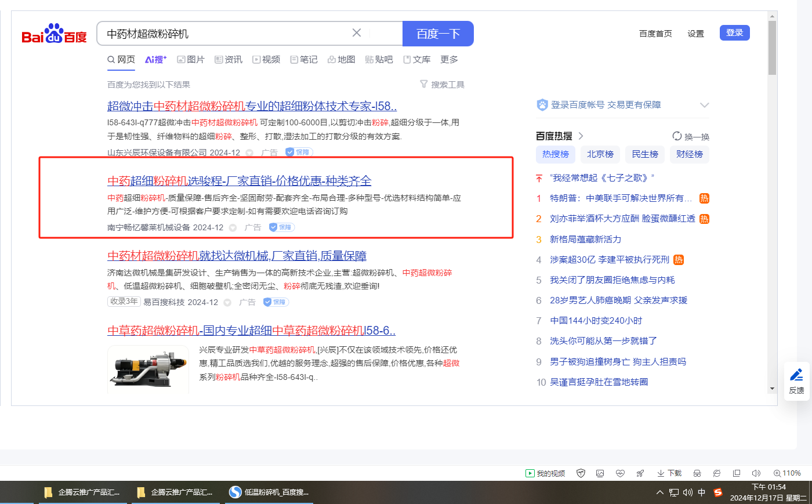
Task: Open the 搜索工具 filter options
Action: pyautogui.click(x=442, y=85)
